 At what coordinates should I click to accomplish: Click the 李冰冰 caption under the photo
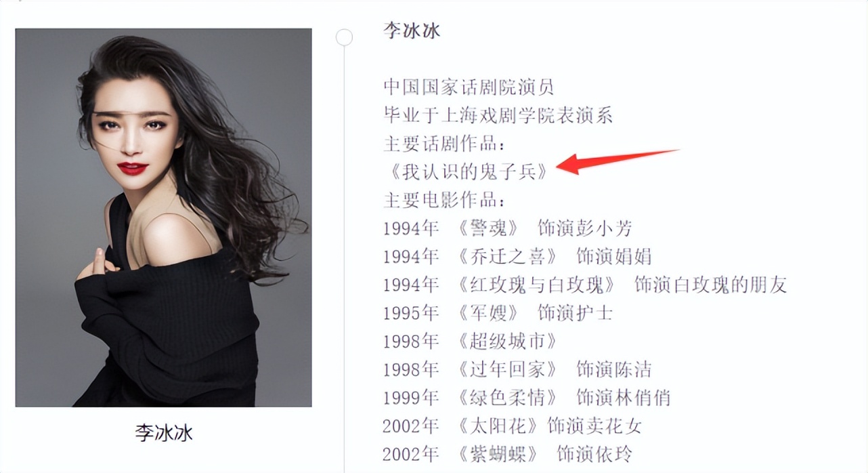click(x=164, y=433)
